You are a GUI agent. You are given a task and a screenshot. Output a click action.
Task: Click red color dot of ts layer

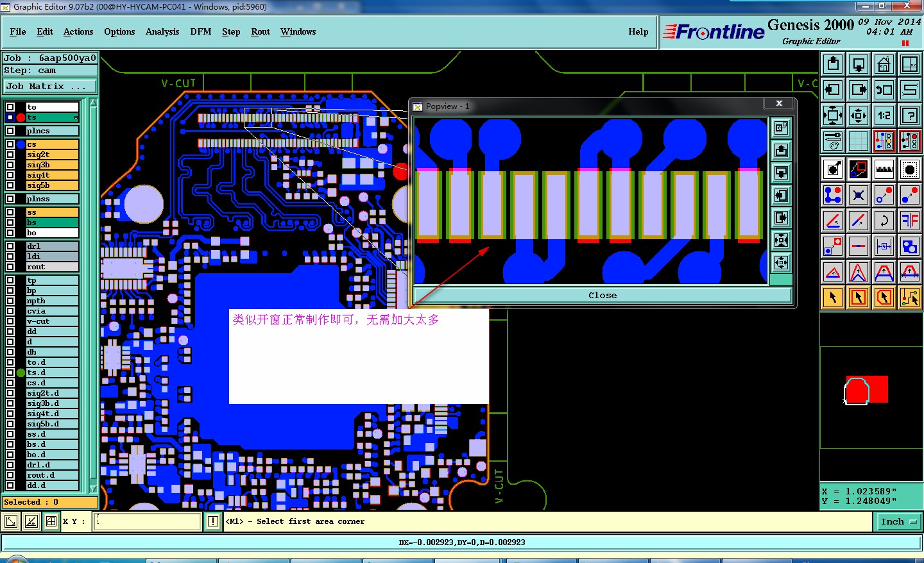pyautogui.click(x=21, y=117)
